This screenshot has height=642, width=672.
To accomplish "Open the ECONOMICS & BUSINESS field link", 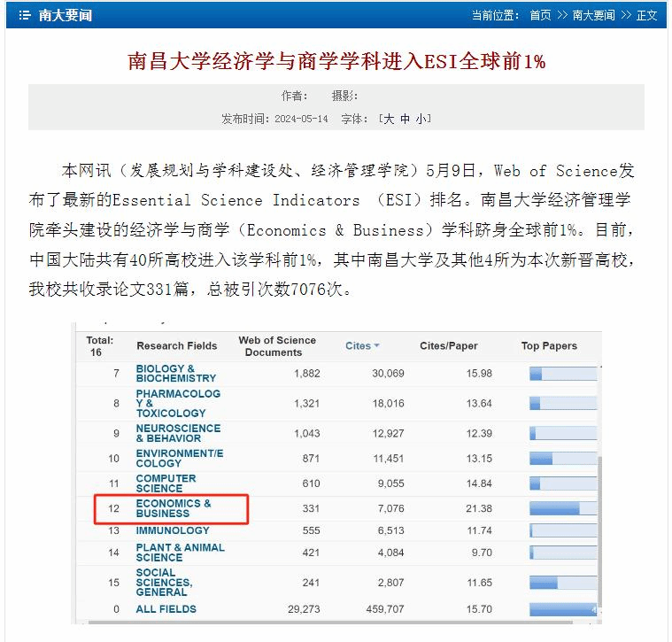I will coord(174,508).
